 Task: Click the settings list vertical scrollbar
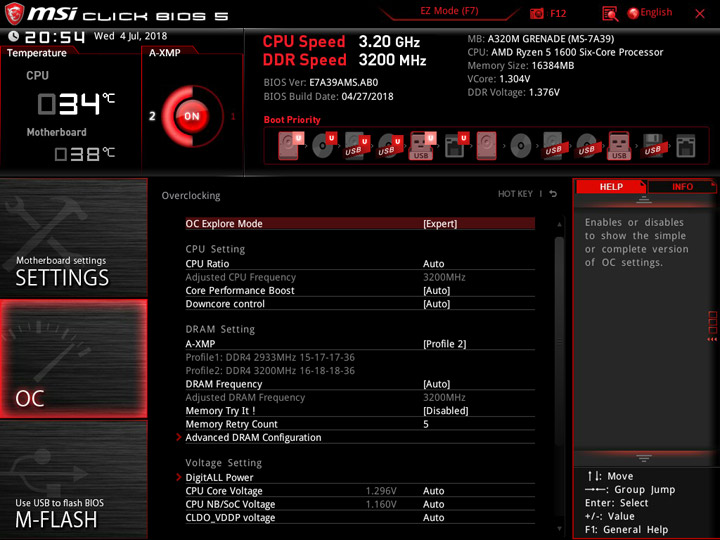[559, 340]
